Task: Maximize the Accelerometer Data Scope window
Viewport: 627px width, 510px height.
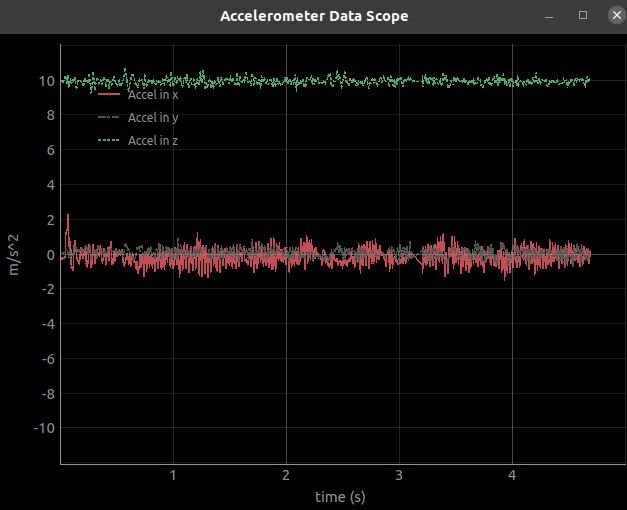Action: 583,16
